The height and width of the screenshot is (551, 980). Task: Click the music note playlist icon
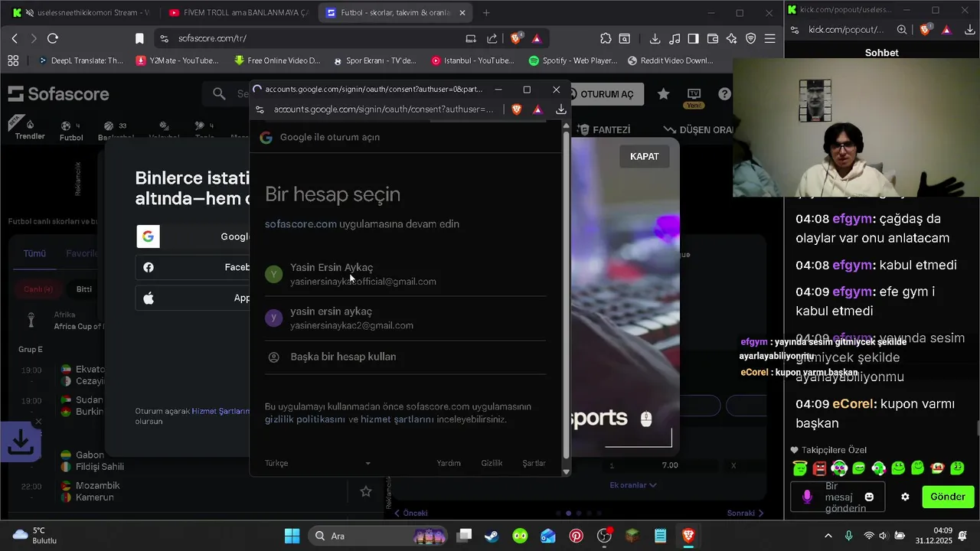[x=675, y=38]
